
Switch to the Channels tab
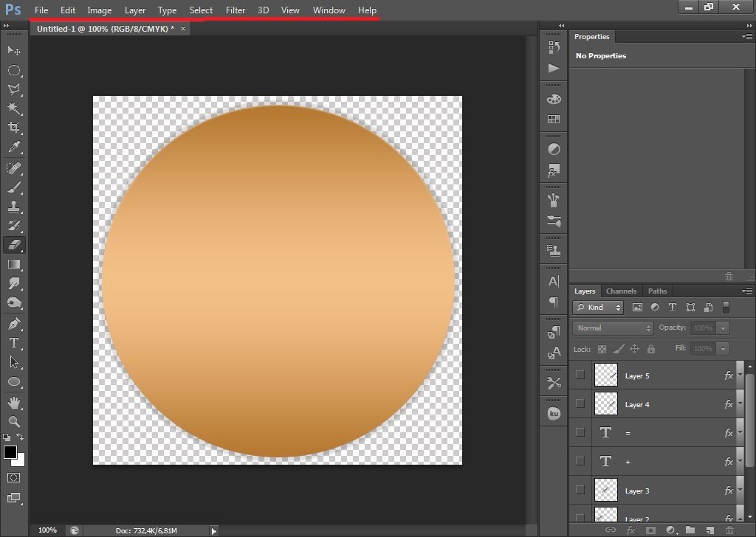click(621, 291)
